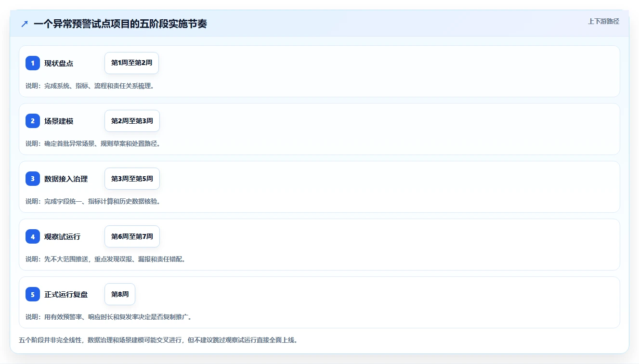The width and height of the screenshot is (639, 364).
Task: Click the step 5 number badge
Action: coord(33,294)
